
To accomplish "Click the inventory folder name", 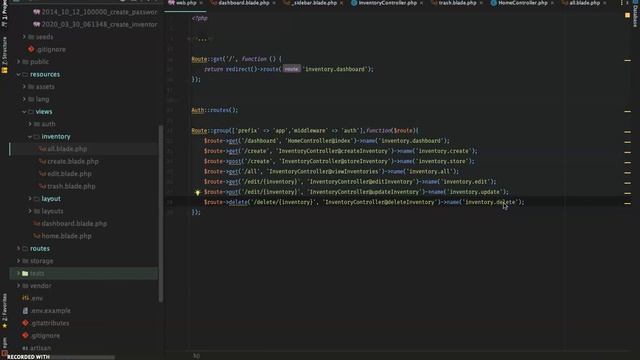I will pyautogui.click(x=56, y=136).
